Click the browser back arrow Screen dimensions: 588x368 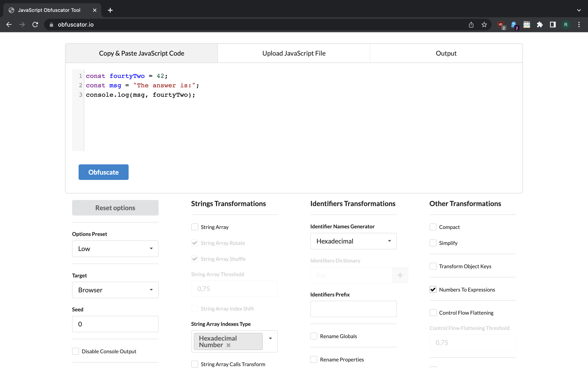pos(9,25)
